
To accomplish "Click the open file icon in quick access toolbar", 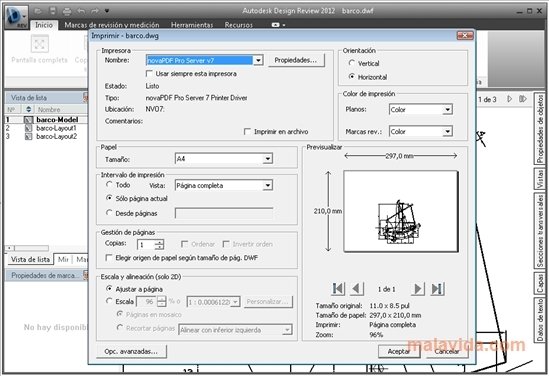I will 38,11.
